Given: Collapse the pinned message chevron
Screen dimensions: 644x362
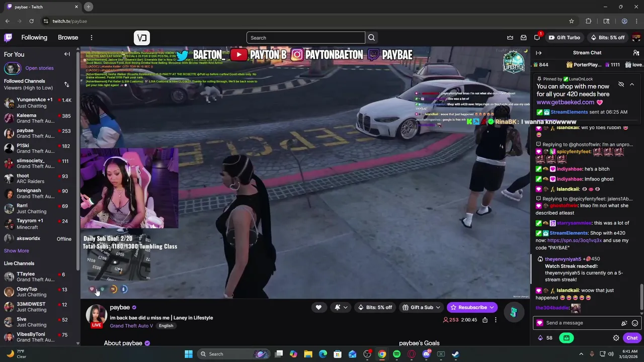Looking at the screenshot, I should pyautogui.click(x=632, y=84).
